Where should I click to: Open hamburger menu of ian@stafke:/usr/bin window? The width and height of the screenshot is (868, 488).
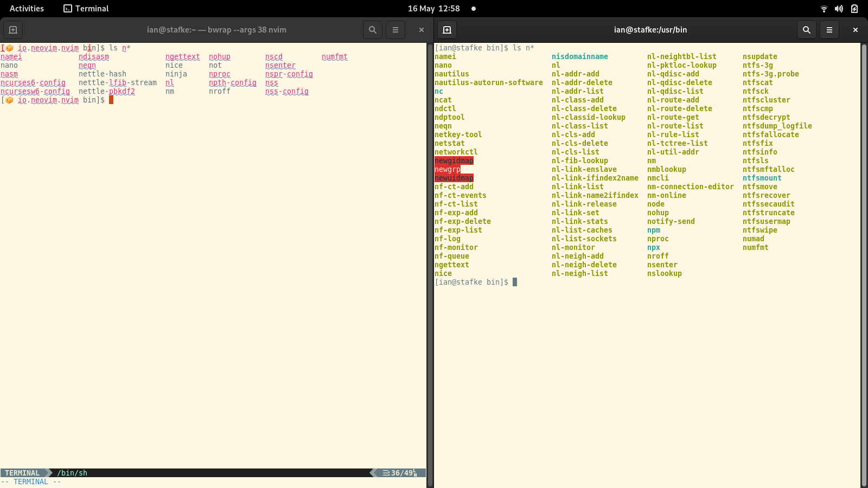pyautogui.click(x=829, y=30)
